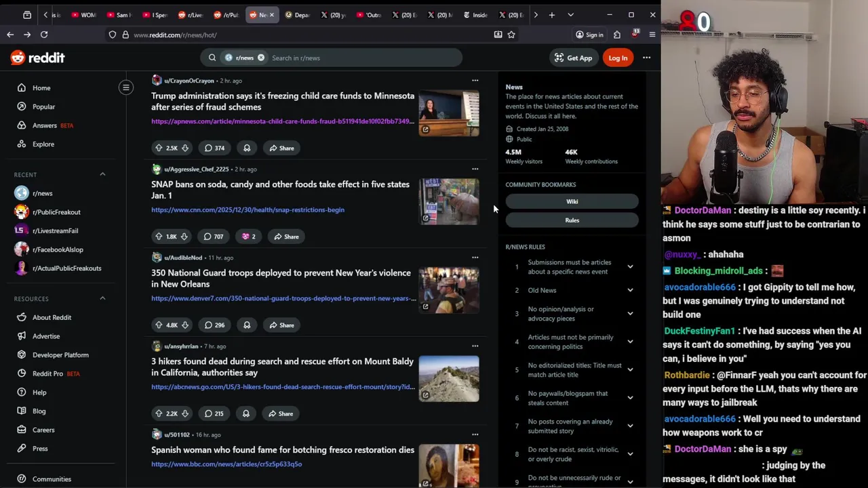Image resolution: width=868 pixels, height=488 pixels.
Task: Open the 374 comments on the Minnesota post
Action: (214, 148)
